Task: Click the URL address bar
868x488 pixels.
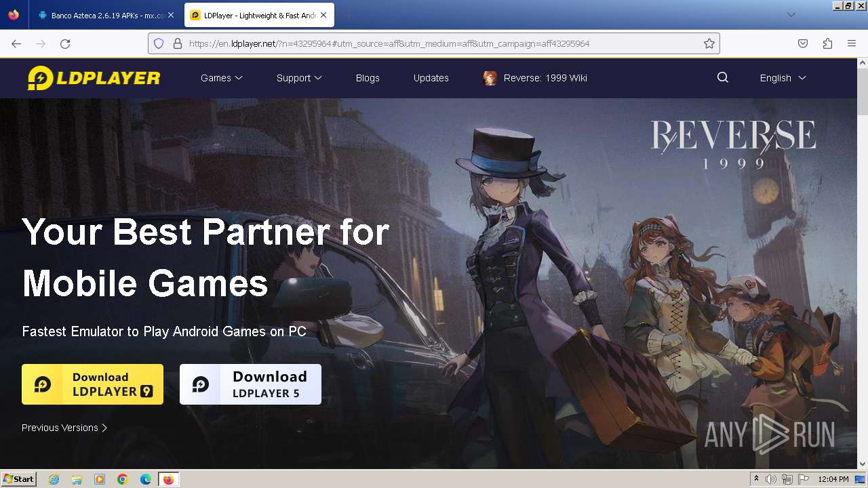Action: [x=434, y=43]
